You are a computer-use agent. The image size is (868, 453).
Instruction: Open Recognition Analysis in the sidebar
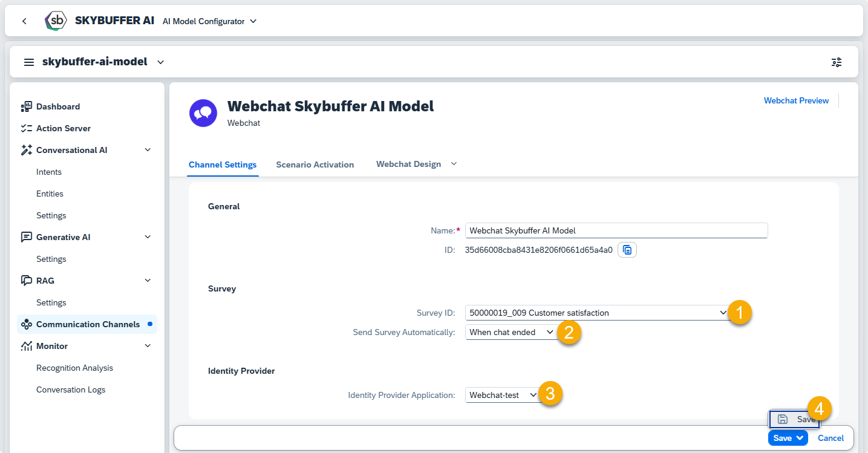(x=74, y=368)
